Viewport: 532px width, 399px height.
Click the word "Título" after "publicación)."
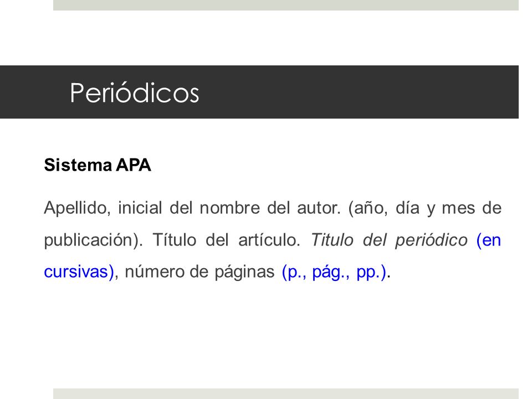point(174,240)
